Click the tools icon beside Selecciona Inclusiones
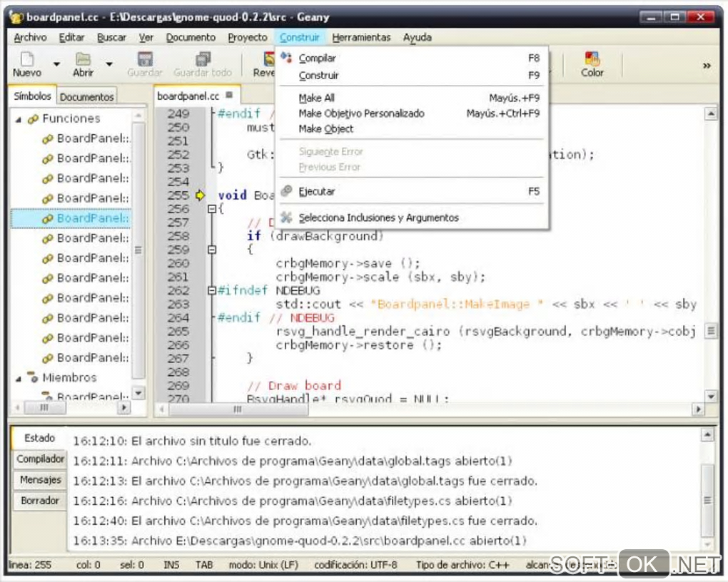728x582 pixels. [286, 217]
